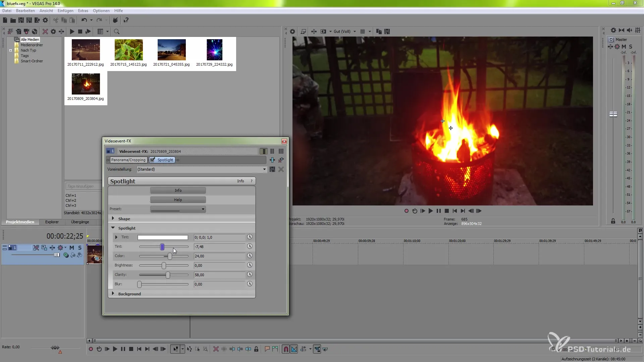Click the Info link in Spotlight header

(x=240, y=181)
